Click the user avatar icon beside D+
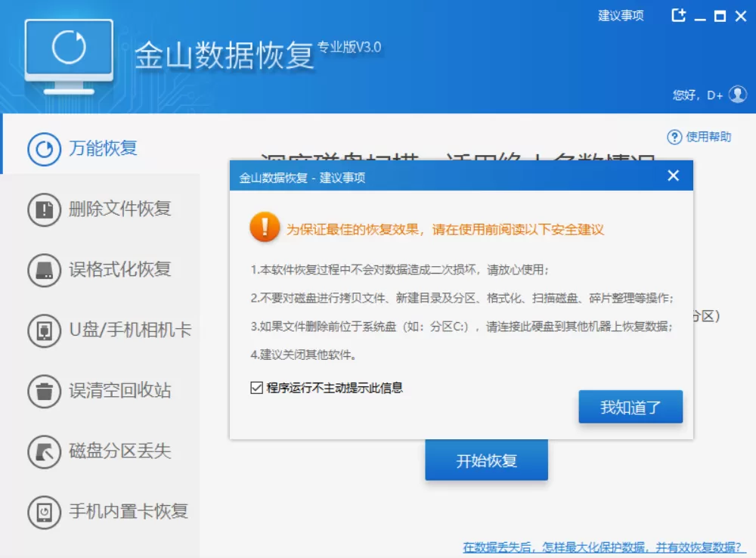Viewport: 756px width, 558px height. tap(738, 94)
